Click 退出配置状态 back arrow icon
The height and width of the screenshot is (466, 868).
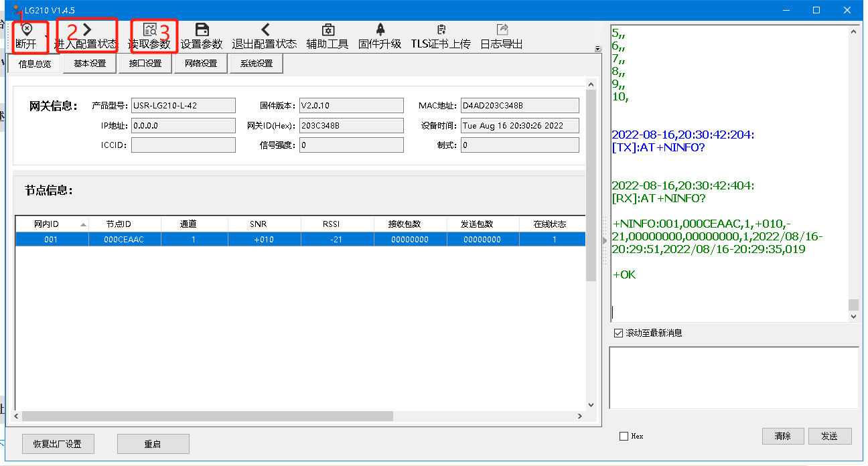pyautogui.click(x=265, y=29)
